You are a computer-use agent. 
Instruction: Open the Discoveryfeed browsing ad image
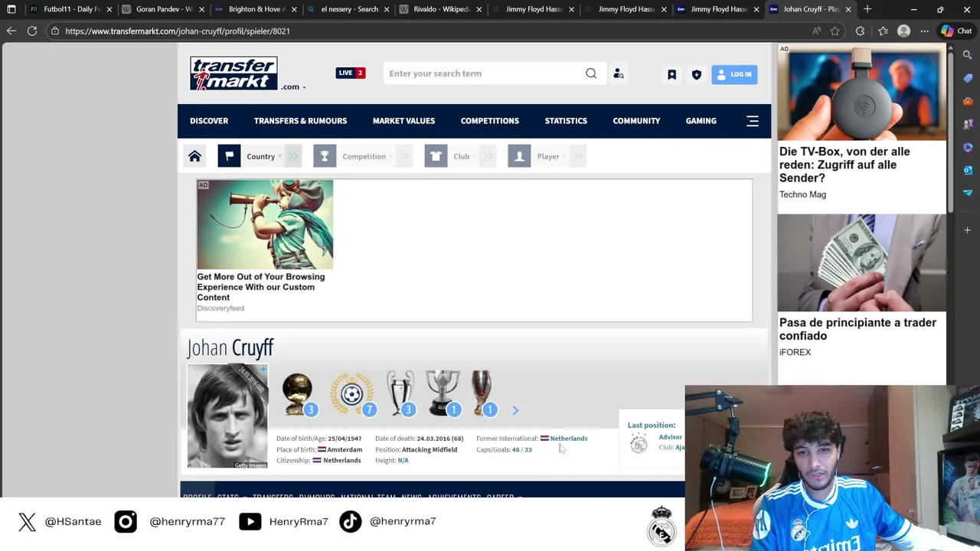click(x=265, y=225)
